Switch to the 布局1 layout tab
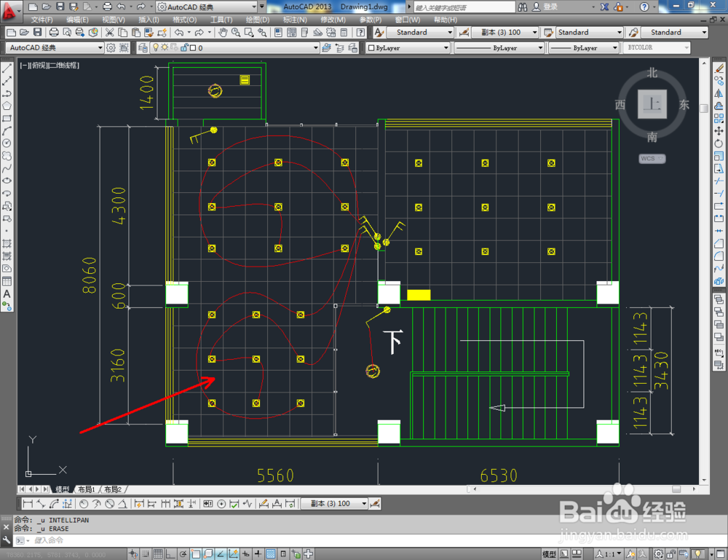This screenshot has height=560, width=728. (87, 489)
